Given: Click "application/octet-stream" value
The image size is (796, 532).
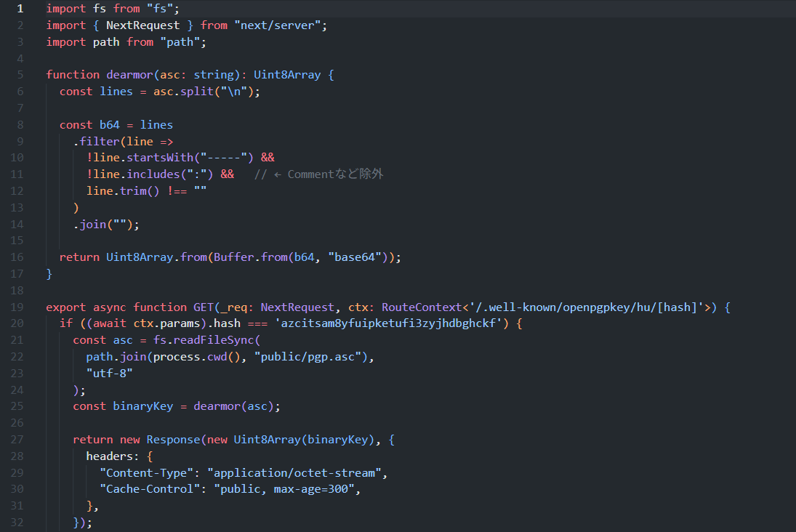Looking at the screenshot, I should (294, 473).
